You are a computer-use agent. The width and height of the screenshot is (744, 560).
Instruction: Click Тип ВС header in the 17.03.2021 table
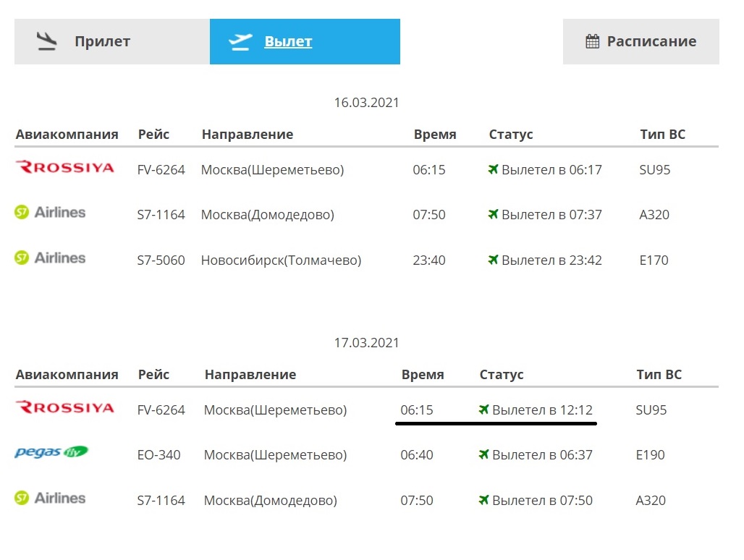point(659,375)
